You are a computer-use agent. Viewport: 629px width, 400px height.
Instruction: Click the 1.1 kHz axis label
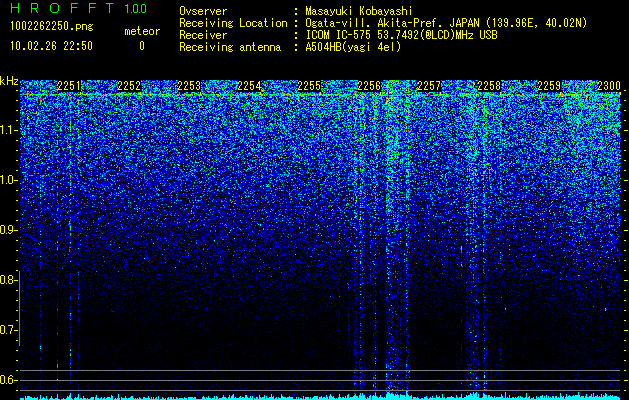click(x=8, y=130)
